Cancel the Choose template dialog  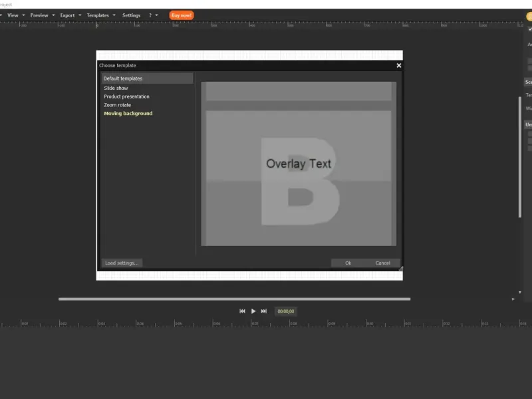click(383, 263)
